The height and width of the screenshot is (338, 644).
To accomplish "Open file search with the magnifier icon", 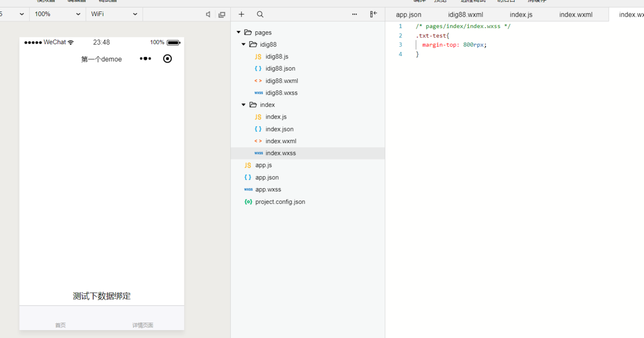I will (260, 15).
